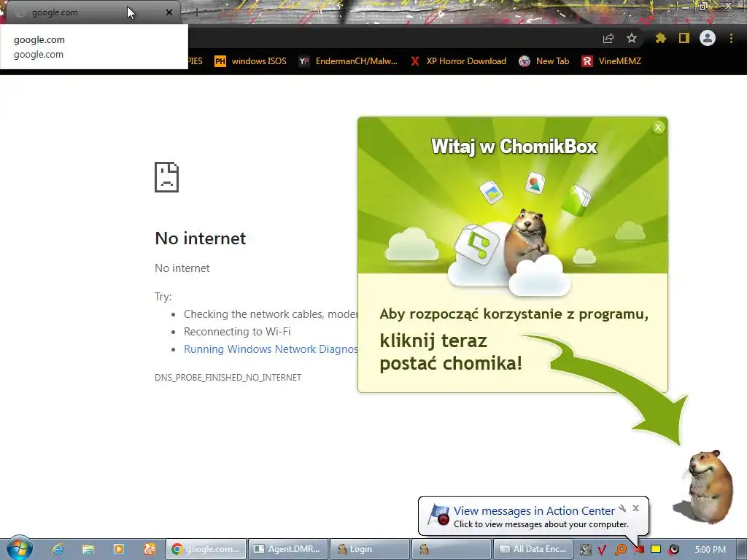
Task: Click the DNS_PROBE_FINISHED_NO_INTERNET error code
Action: point(228,378)
